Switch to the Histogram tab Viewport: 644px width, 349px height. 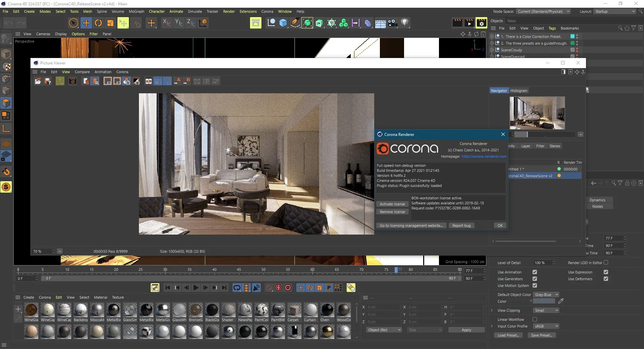[518, 90]
